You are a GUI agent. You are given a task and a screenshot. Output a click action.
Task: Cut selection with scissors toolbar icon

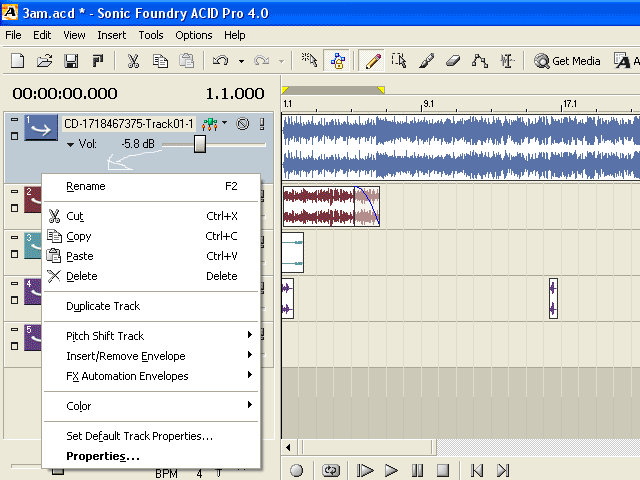133,61
